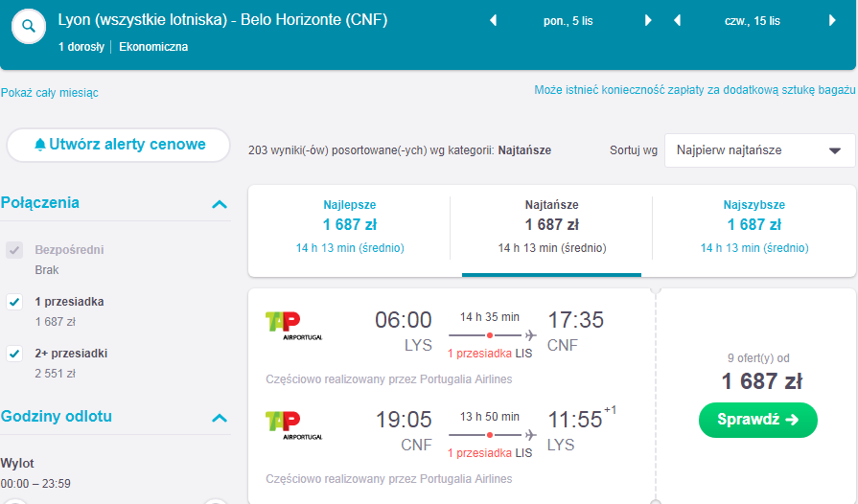Click the plane icon on LYS to CNF route
This screenshot has width=858, height=504.
[530, 335]
